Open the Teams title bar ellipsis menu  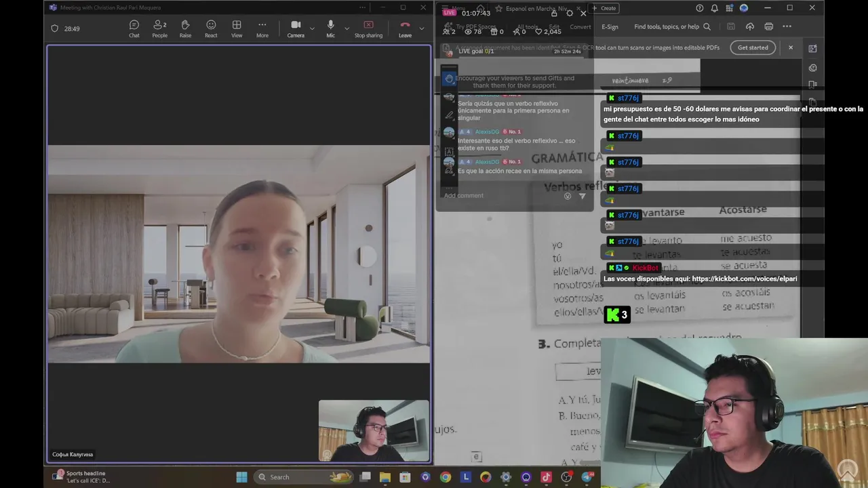click(363, 7)
